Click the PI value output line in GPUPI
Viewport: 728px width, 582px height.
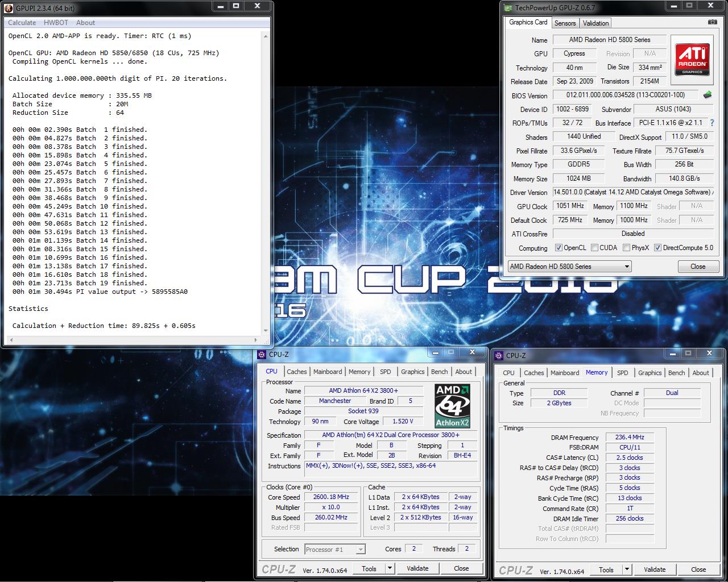point(100,292)
